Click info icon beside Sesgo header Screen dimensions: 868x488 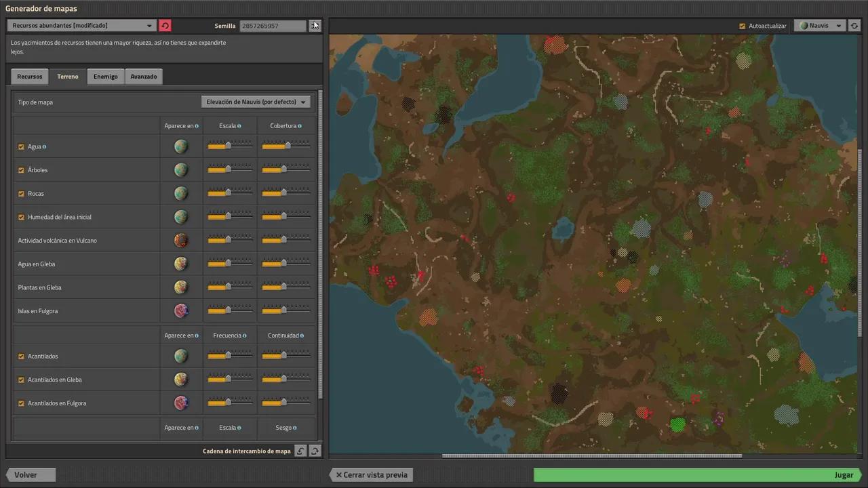coord(295,428)
